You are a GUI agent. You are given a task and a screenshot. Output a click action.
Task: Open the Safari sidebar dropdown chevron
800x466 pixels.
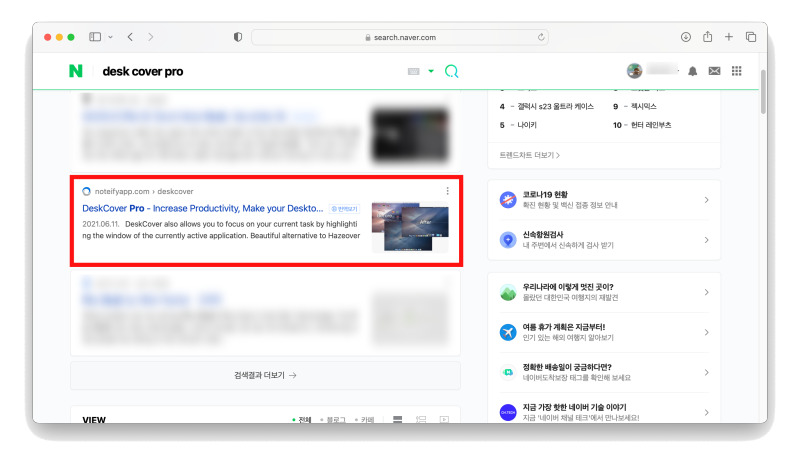click(x=110, y=37)
